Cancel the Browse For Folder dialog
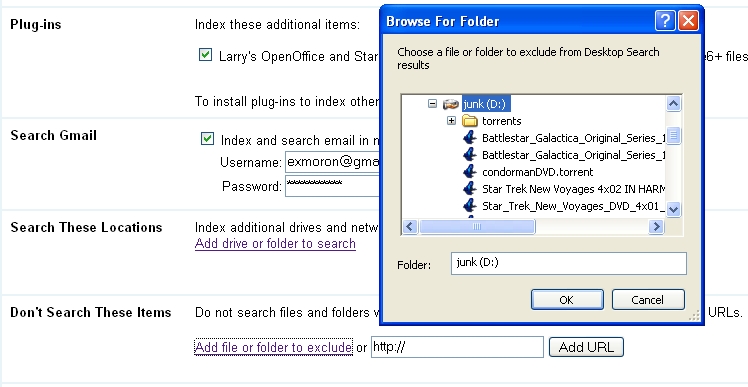The width and height of the screenshot is (748, 387). pos(648,300)
